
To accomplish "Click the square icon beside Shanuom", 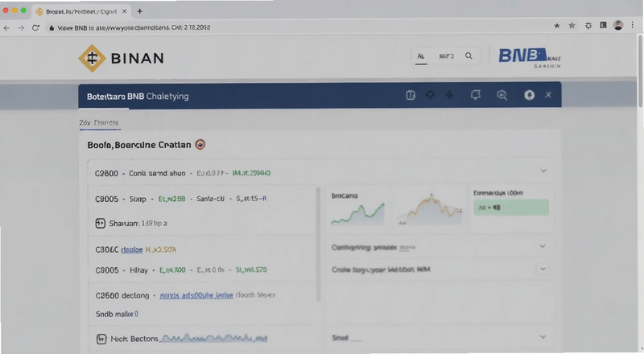I will (x=100, y=224).
